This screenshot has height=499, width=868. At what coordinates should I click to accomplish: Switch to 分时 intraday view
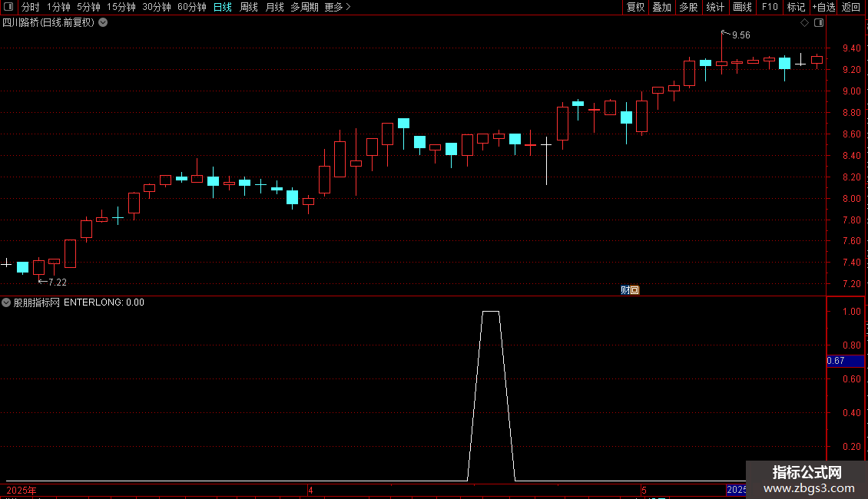(x=31, y=7)
